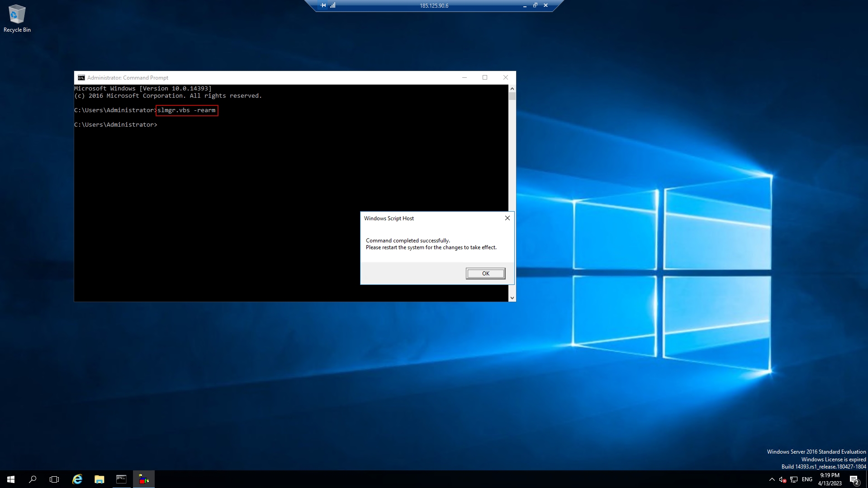Select the Windows Script Host taskbar icon
This screenshot has width=868, height=488.
click(144, 479)
